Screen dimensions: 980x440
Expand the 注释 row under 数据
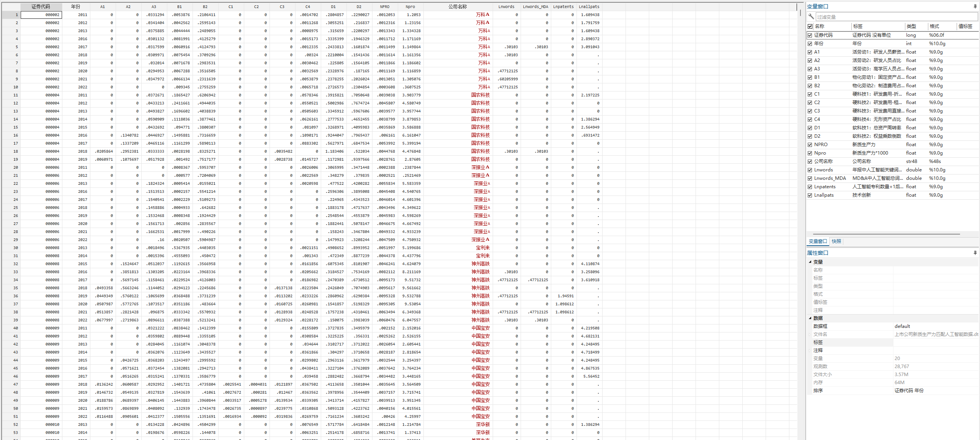click(x=809, y=350)
